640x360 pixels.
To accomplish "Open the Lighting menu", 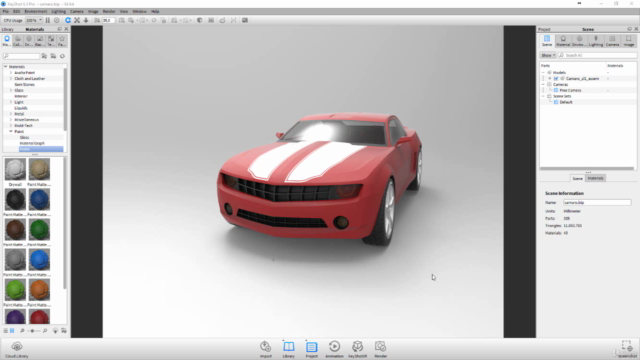I will (x=58, y=11).
